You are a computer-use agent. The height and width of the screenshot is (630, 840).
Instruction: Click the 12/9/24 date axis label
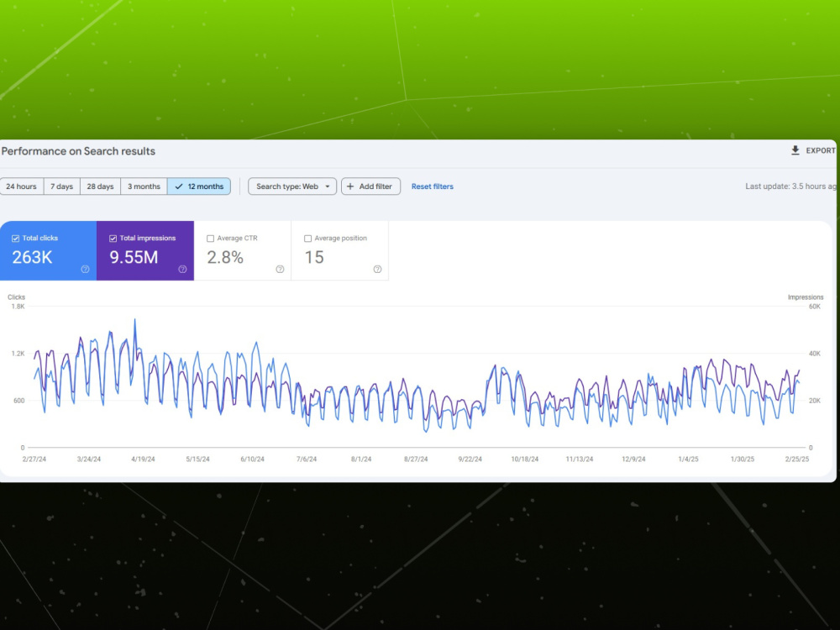click(x=633, y=459)
